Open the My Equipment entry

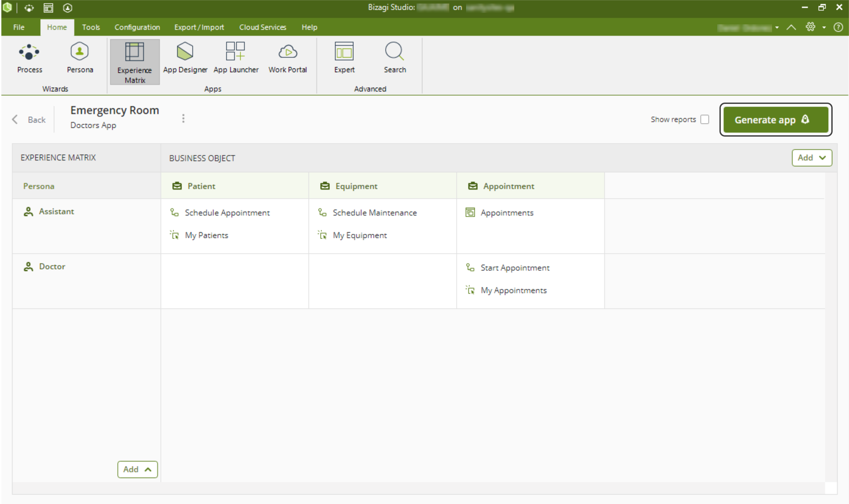[359, 235]
